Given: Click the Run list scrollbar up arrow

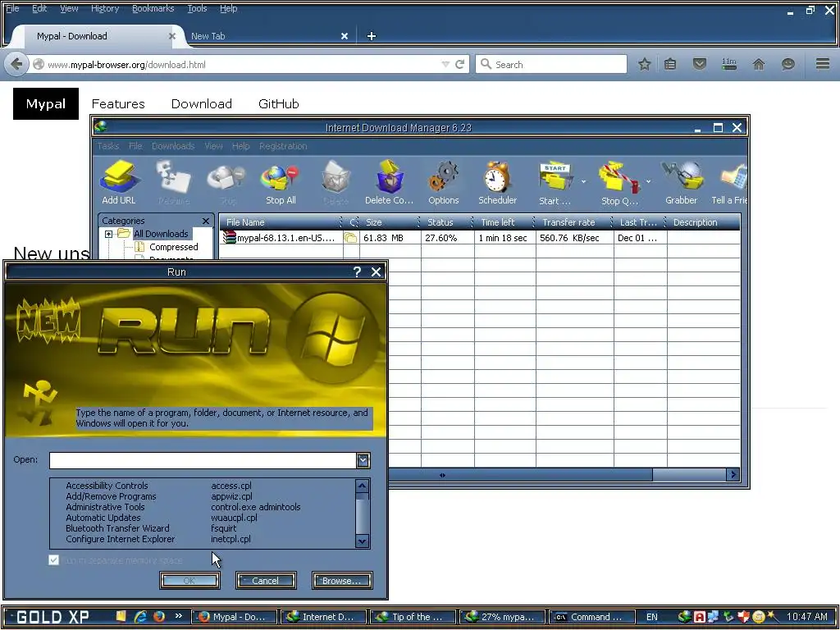Looking at the screenshot, I should click(362, 486).
